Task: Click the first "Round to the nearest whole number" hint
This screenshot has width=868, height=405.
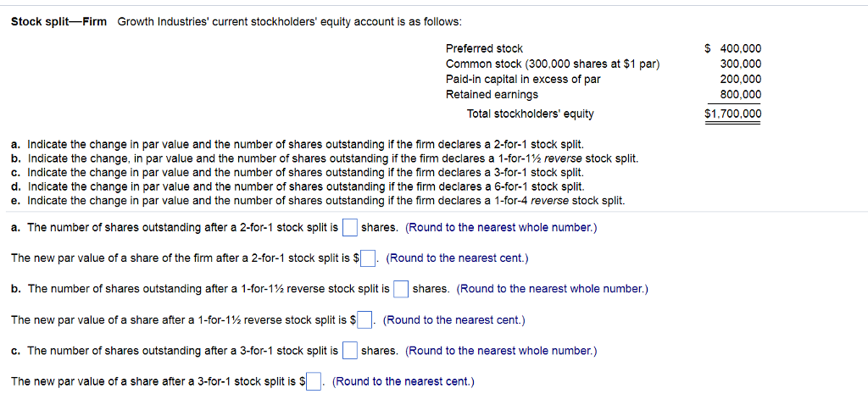Action: pyautogui.click(x=502, y=227)
